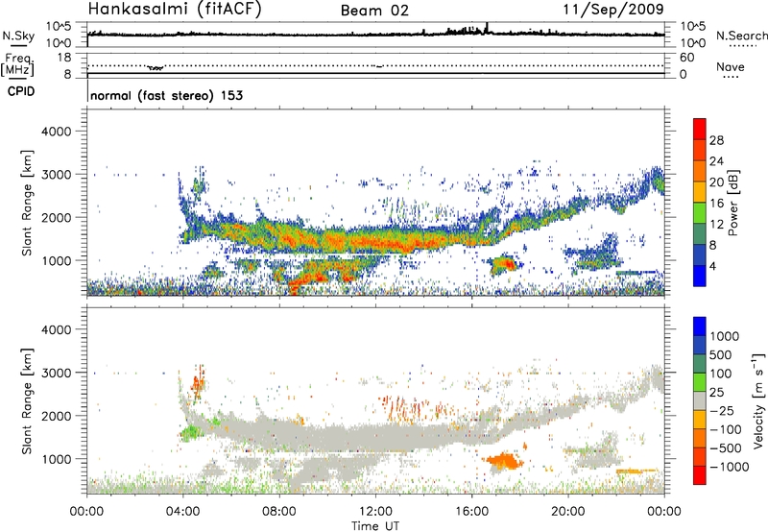Pick the bright green 25-100 velocity colorbar segment
The height and width of the screenshot is (532, 768).
(x=700, y=382)
